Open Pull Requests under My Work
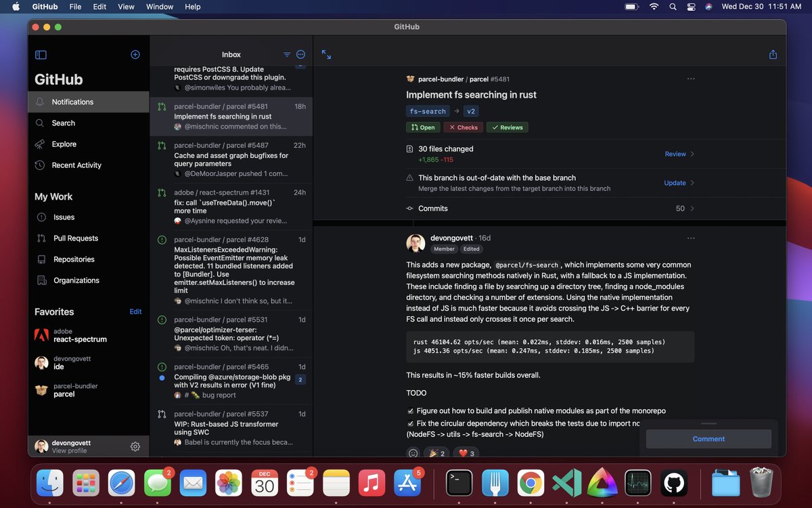812x508 pixels. (89, 238)
